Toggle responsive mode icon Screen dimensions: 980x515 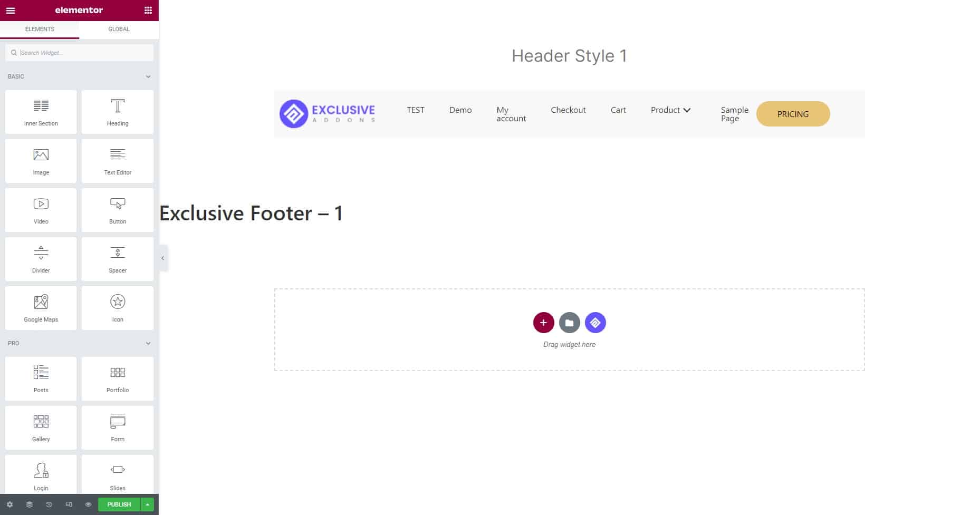pos(69,504)
